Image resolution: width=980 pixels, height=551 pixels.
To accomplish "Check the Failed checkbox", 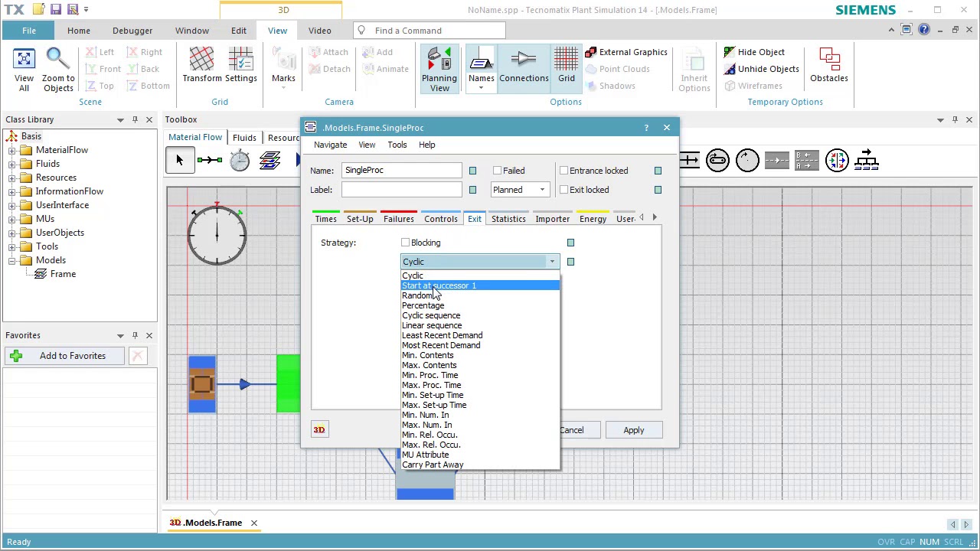I will click(x=498, y=171).
